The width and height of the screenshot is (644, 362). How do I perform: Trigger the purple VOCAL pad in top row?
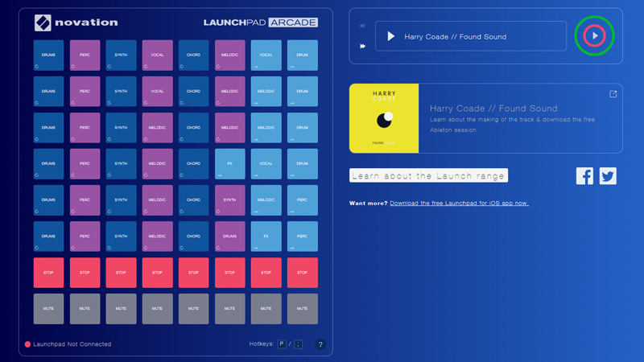pyautogui.click(x=157, y=55)
